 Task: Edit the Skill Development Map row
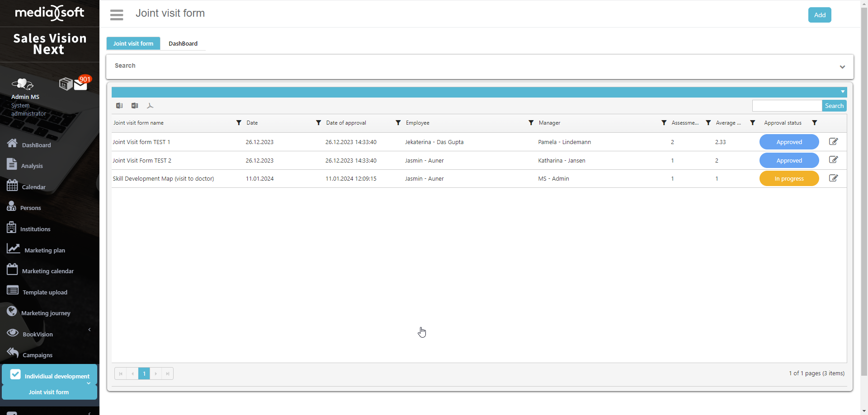[x=833, y=178]
